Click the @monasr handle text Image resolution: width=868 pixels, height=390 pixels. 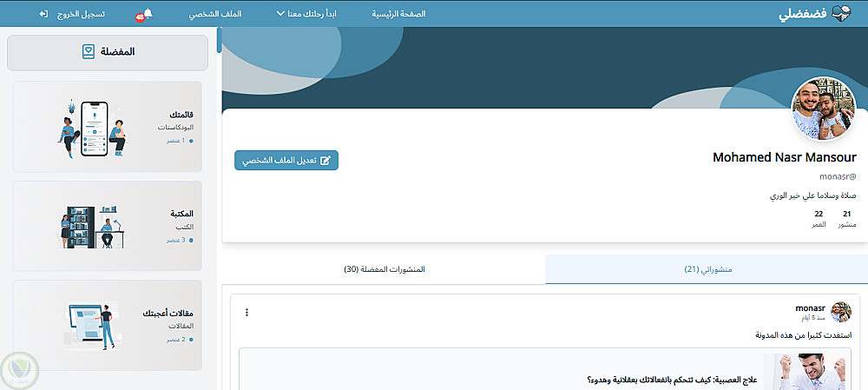838,176
